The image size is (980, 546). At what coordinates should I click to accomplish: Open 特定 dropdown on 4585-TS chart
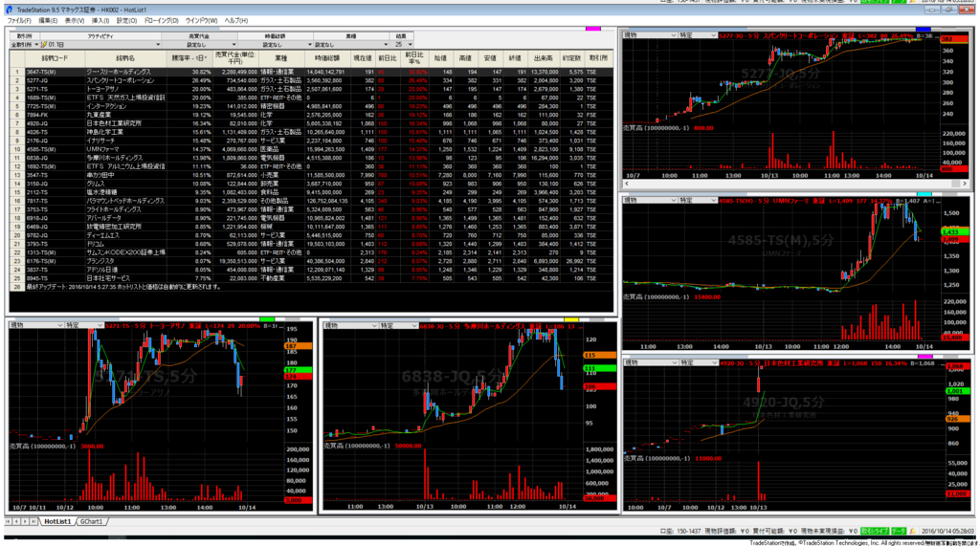[698, 201]
